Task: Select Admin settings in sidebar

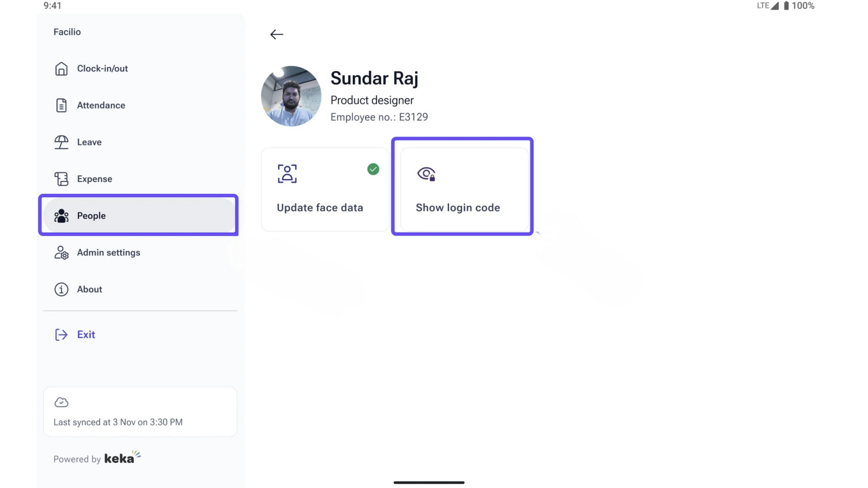Action: click(x=108, y=253)
